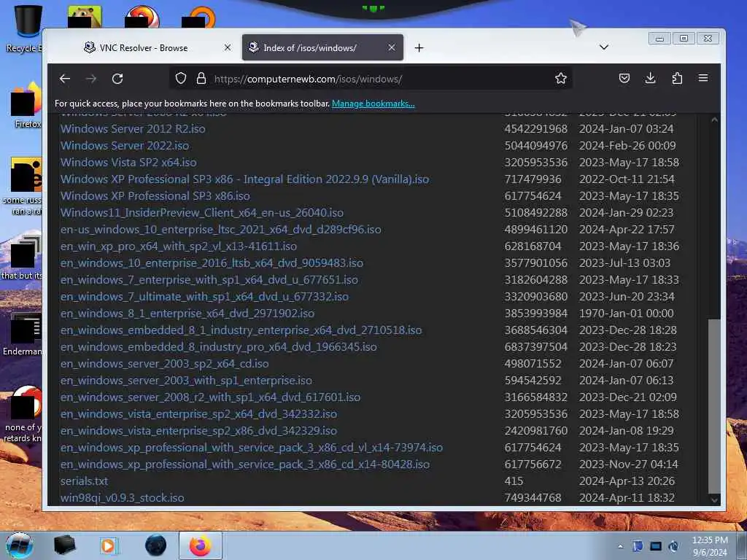The image size is (747, 560).
Task: Open the Downloads panel
Action: click(650, 78)
